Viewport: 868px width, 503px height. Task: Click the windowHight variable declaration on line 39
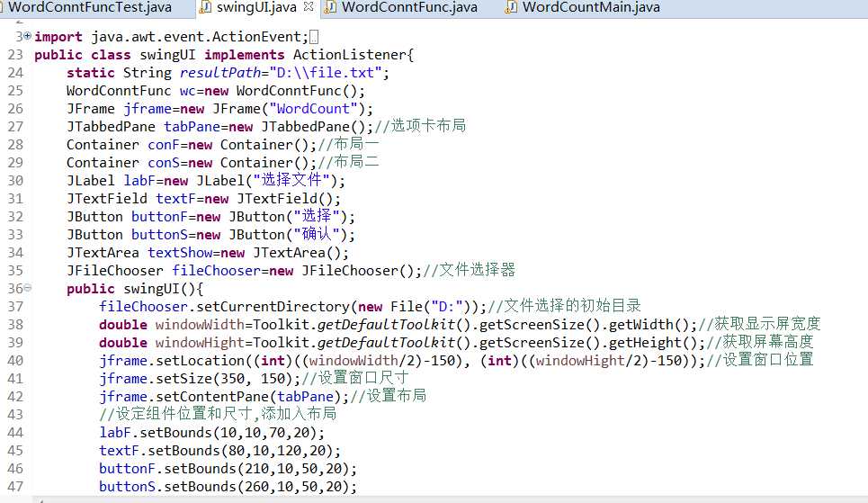click(200, 343)
